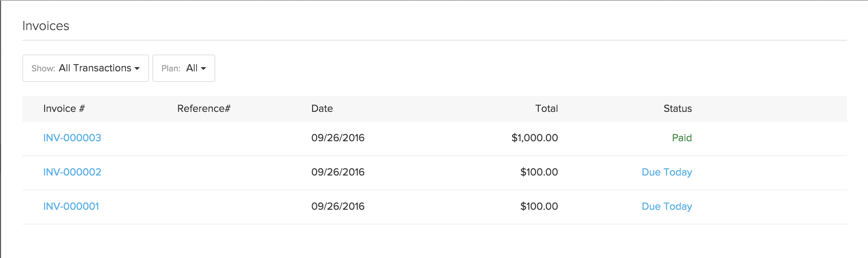Image resolution: width=868 pixels, height=258 pixels.
Task: Click the Reference# column header
Action: [x=204, y=109]
